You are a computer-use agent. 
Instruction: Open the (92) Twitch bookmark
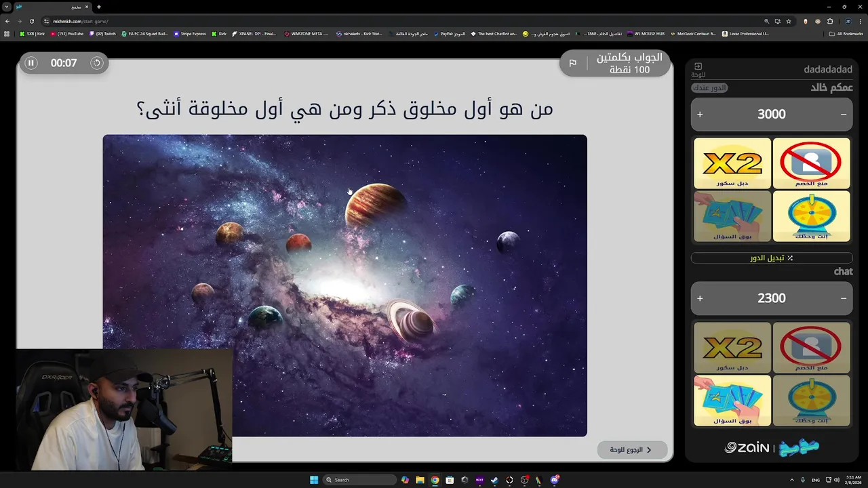coord(102,33)
